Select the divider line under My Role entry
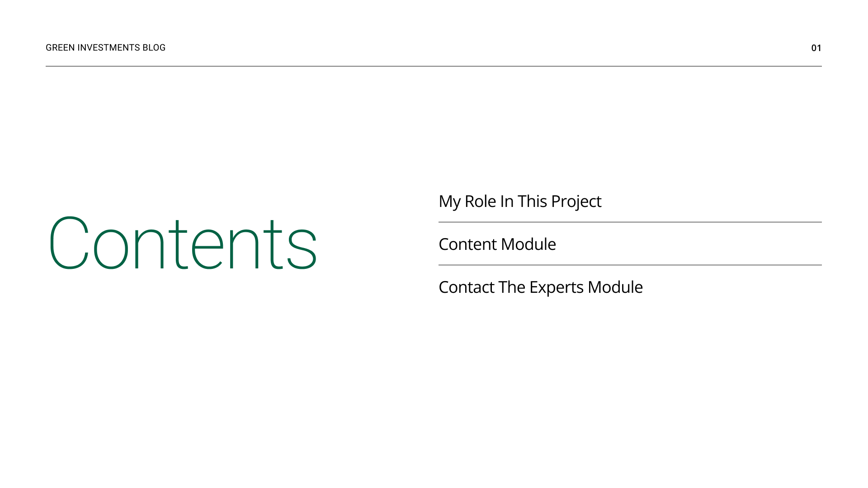 [x=630, y=222]
